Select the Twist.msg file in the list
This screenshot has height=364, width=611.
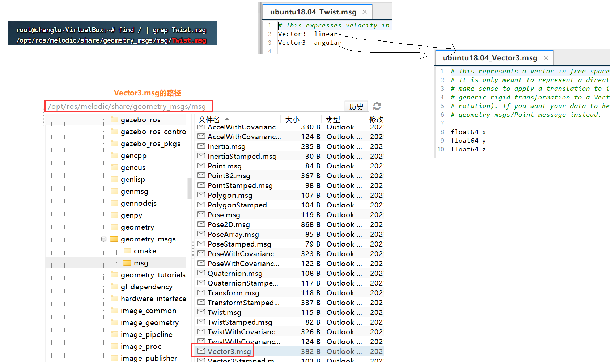click(224, 312)
